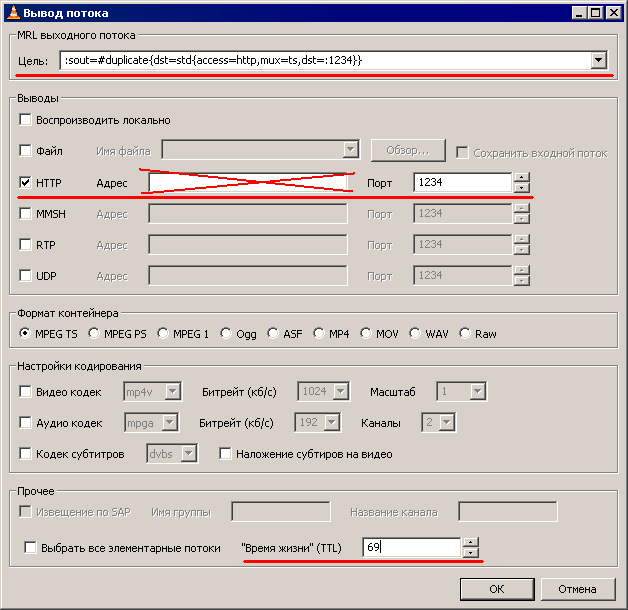Select MPEG PS container format
This screenshot has height=610, width=628.
94,333
